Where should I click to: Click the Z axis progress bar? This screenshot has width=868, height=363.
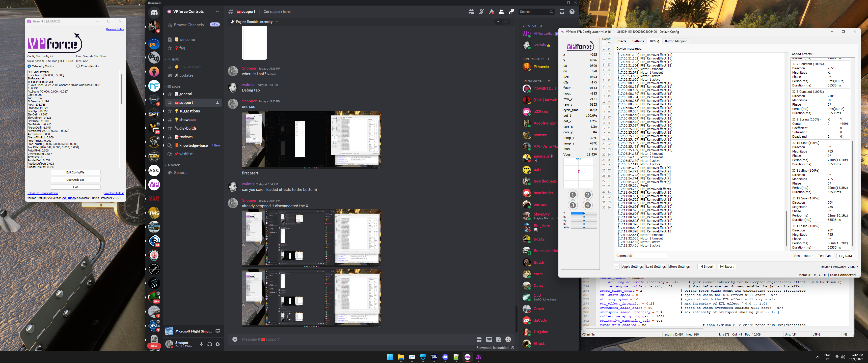click(x=583, y=214)
